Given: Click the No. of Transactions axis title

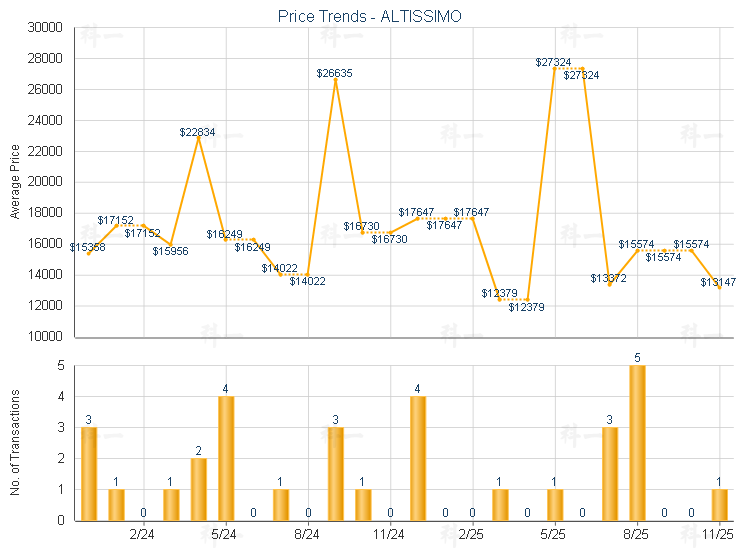Looking at the screenshot, I should [x=14, y=443].
